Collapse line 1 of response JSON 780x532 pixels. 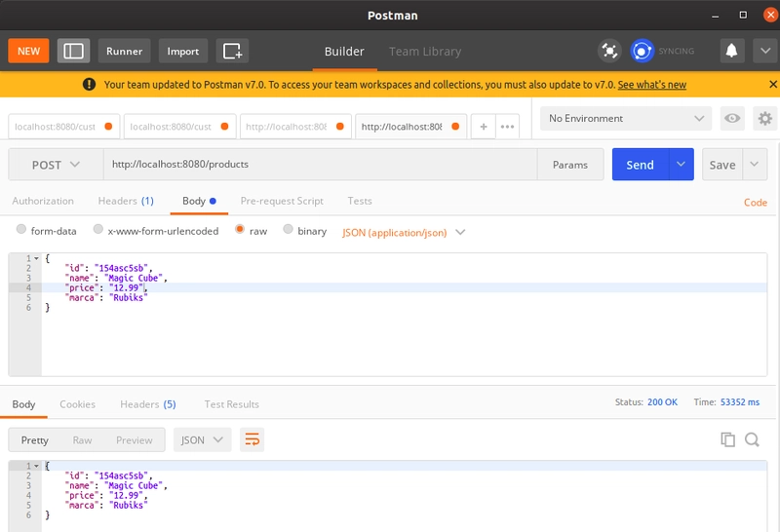(36, 466)
